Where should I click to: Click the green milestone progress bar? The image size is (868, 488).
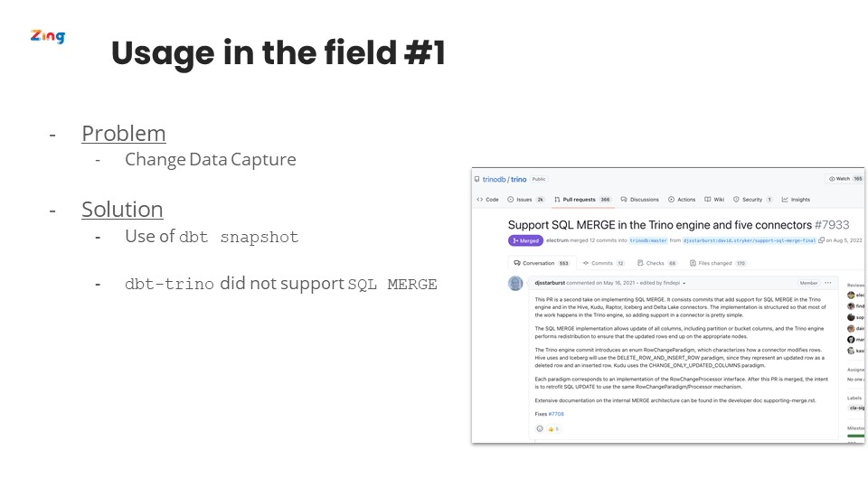[x=856, y=436]
